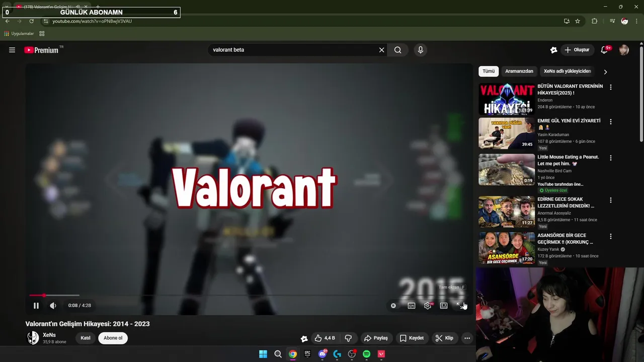Open EMRE GÜL YENİ EVİ ZİYARETİ thumbnail
644x362 pixels.
click(x=507, y=133)
